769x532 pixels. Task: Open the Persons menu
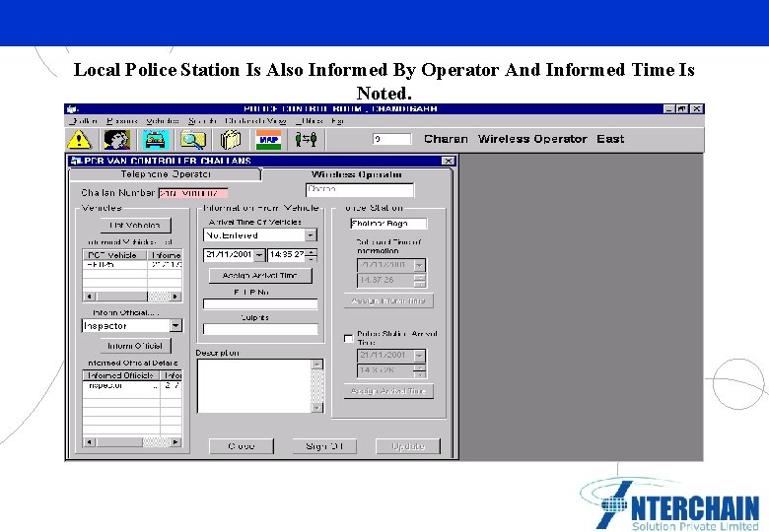tap(122, 121)
